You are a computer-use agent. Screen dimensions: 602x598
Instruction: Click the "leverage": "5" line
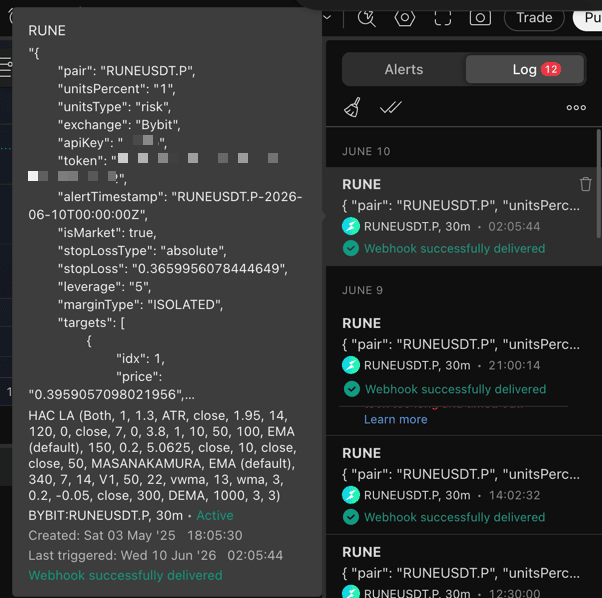click(104, 286)
